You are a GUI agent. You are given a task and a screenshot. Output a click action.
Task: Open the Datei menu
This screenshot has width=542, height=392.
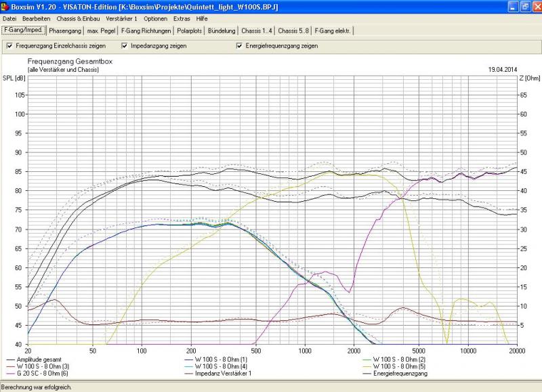coord(9,18)
